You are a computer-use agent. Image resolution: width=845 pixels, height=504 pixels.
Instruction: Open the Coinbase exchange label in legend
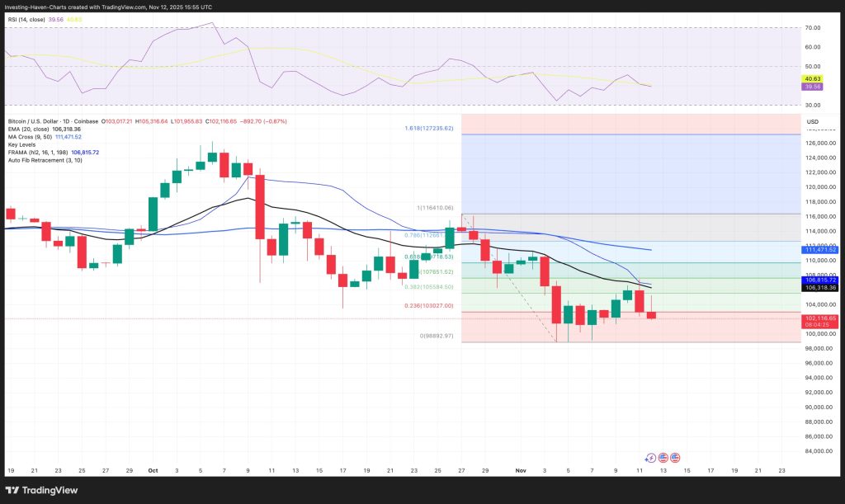tap(83, 122)
